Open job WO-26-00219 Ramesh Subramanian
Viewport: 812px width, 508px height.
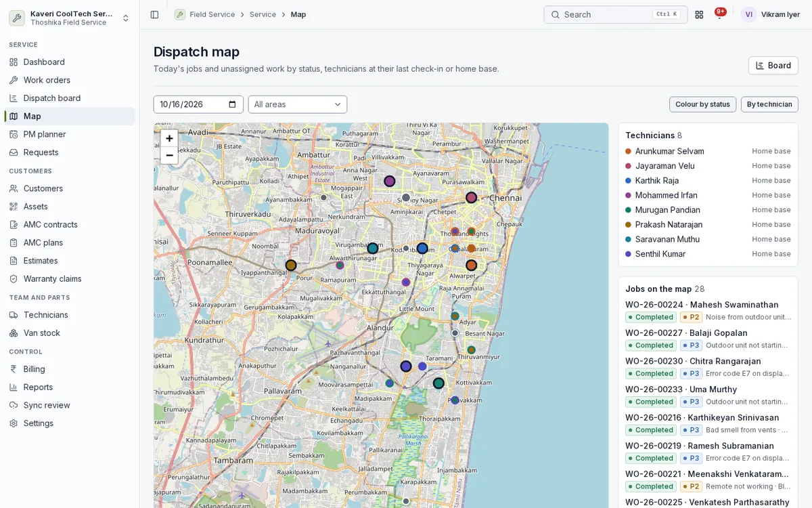pyautogui.click(x=708, y=452)
